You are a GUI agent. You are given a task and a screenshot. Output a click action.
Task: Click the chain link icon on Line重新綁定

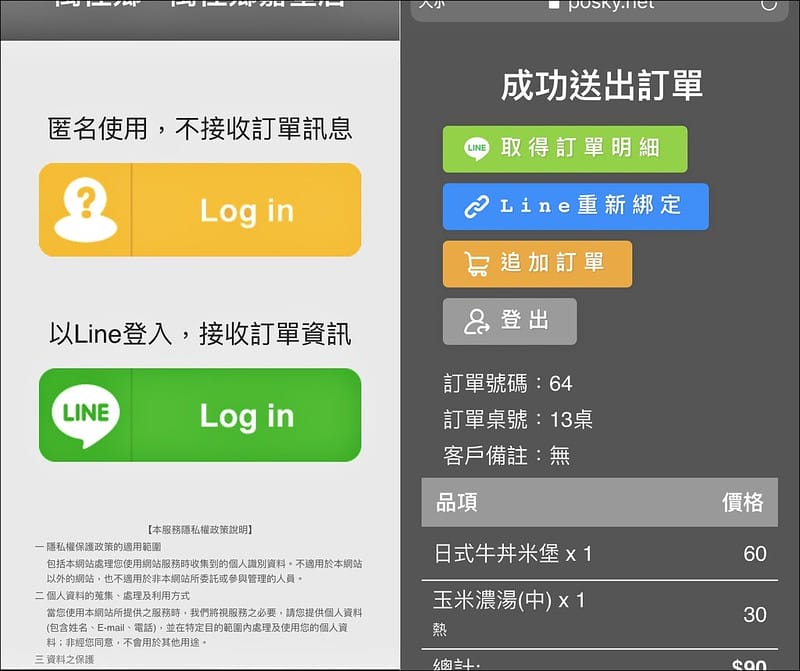pos(477,206)
